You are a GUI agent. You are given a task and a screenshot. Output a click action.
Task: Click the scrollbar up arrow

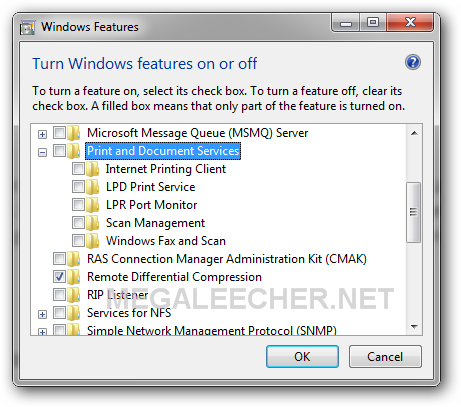click(414, 133)
